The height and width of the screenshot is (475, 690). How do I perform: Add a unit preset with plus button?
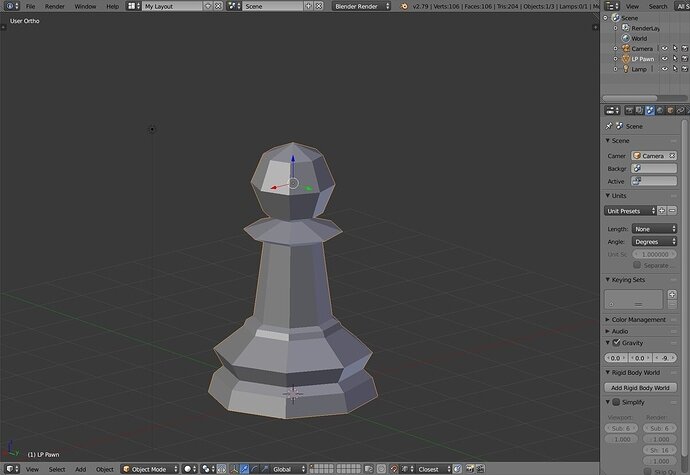point(661,211)
